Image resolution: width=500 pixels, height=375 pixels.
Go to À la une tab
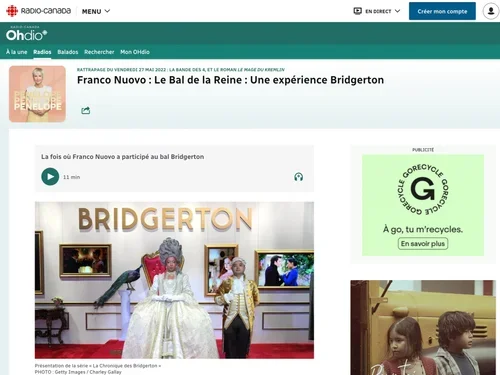coord(16,52)
